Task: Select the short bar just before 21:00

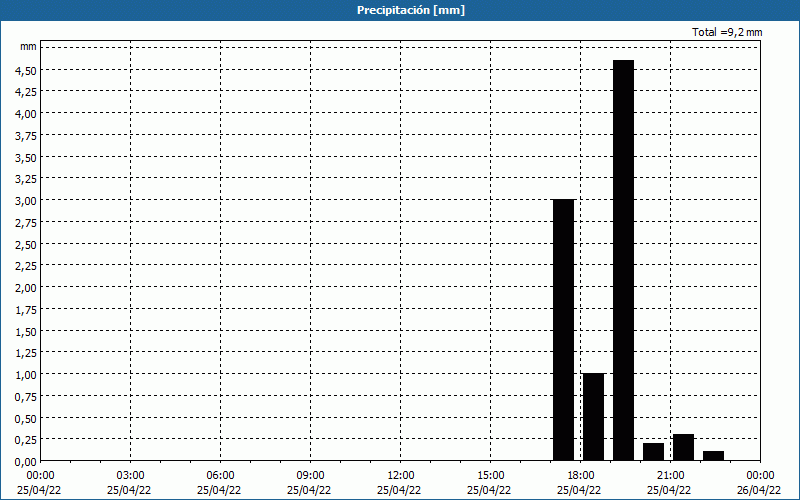Action: [x=654, y=452]
